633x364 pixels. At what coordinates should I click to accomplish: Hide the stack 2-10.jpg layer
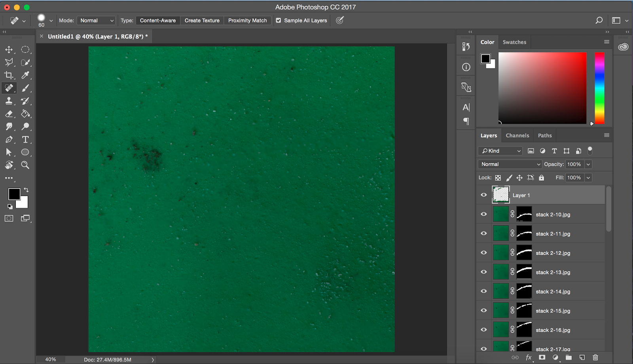click(484, 214)
